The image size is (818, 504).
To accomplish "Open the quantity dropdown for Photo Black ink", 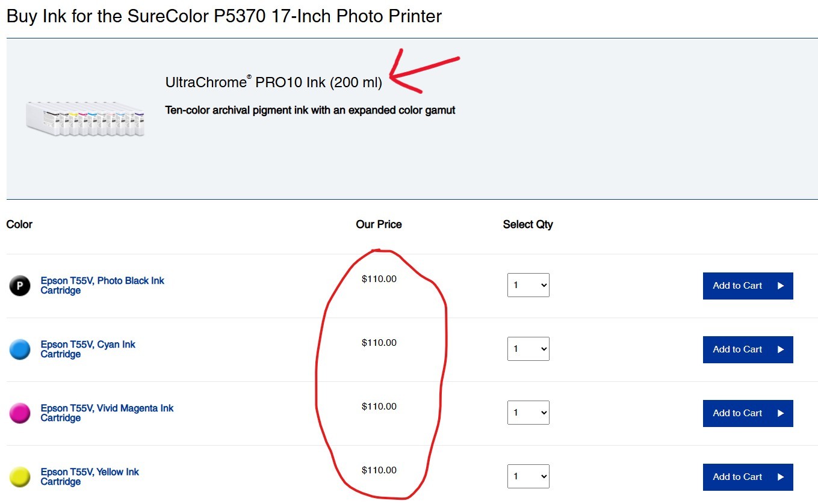I will [x=528, y=285].
